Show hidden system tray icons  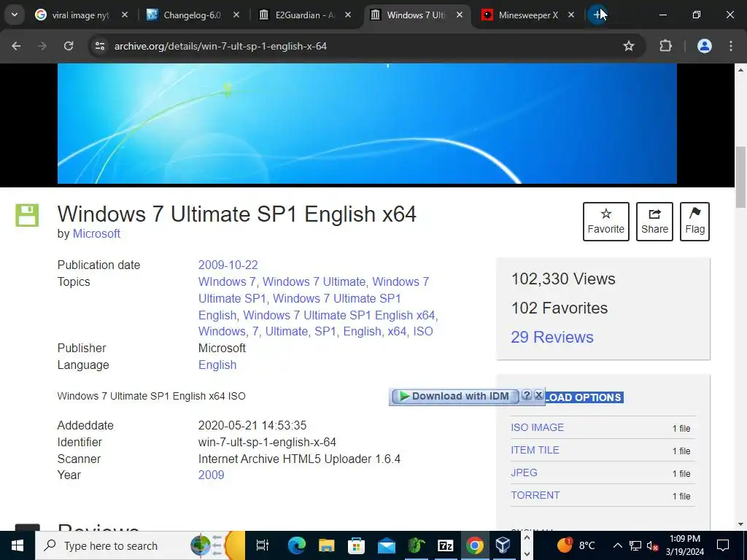pos(617,545)
